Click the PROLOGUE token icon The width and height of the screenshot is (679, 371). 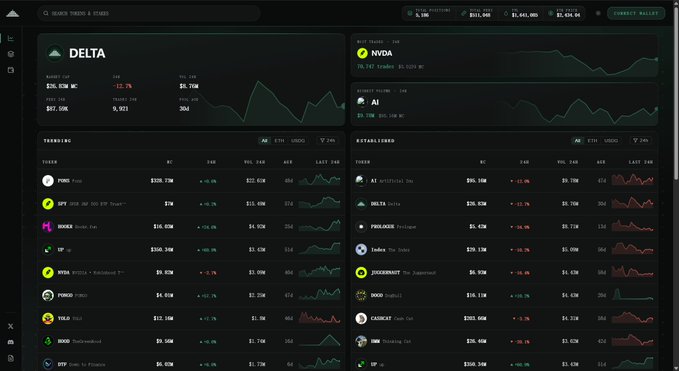(361, 226)
